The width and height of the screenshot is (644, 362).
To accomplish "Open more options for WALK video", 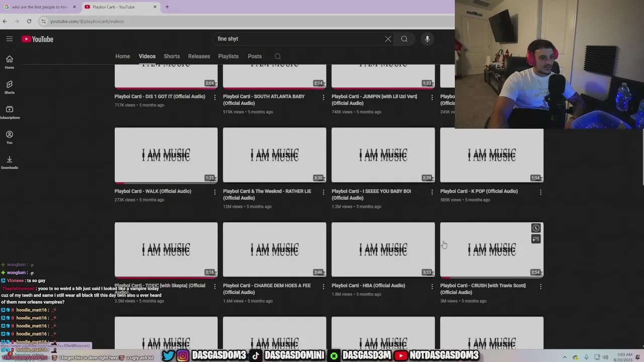I will tap(215, 192).
